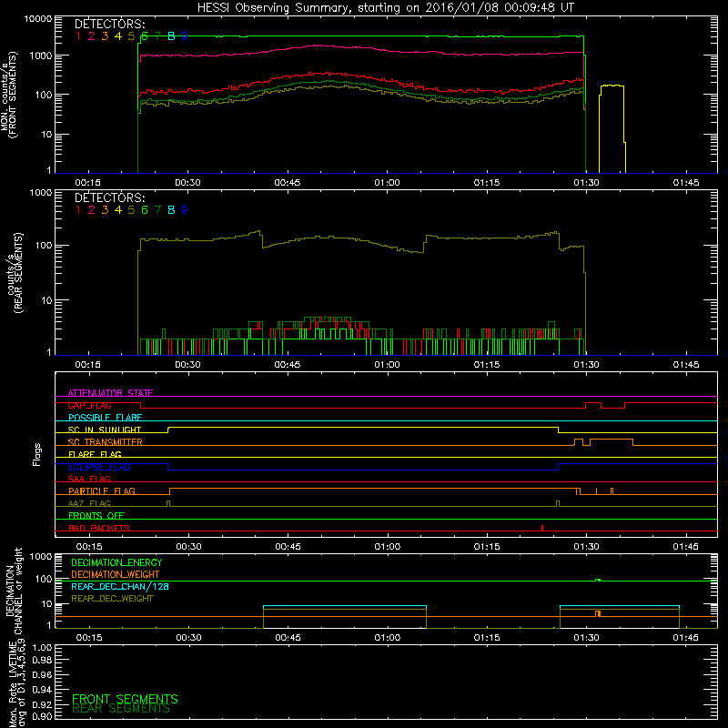Click the MON. counts/s (FRONT SEGMENTS) axis label
This screenshot has height=728, width=728.
8,96
